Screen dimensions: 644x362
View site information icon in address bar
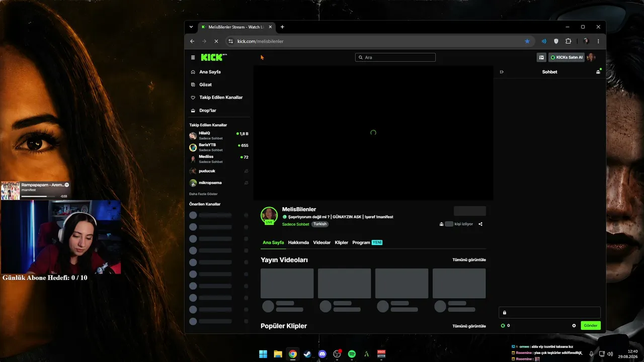[230, 41]
